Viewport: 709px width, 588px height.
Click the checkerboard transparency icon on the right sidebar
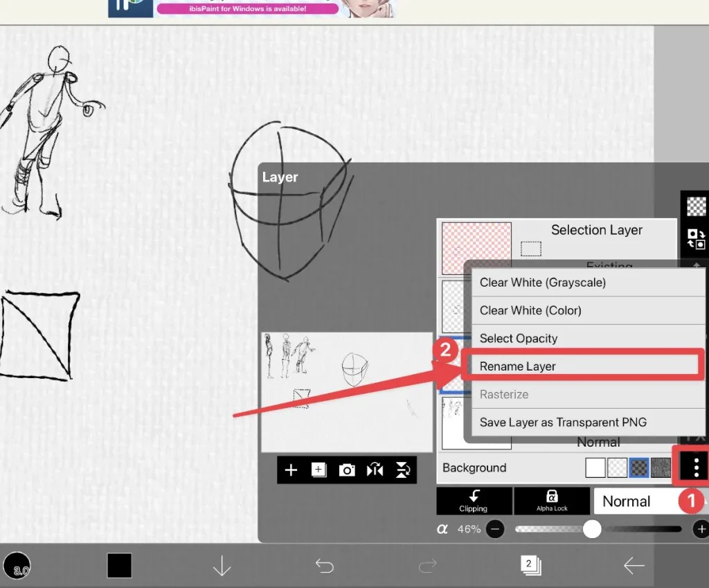[x=695, y=206]
